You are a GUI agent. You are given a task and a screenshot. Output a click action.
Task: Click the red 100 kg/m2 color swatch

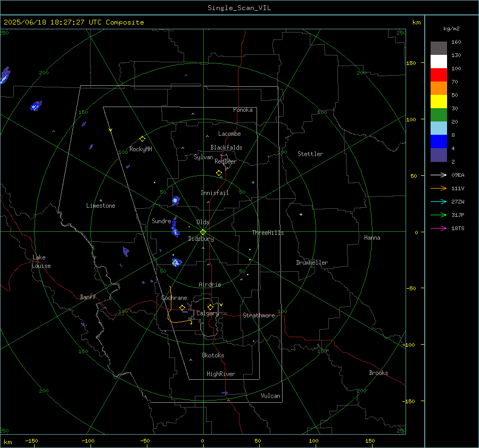[439, 75]
